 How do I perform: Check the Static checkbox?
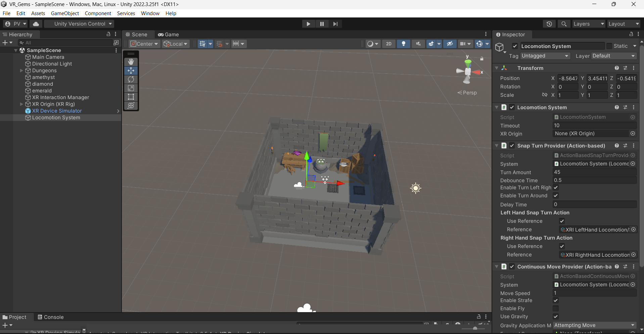tap(609, 46)
